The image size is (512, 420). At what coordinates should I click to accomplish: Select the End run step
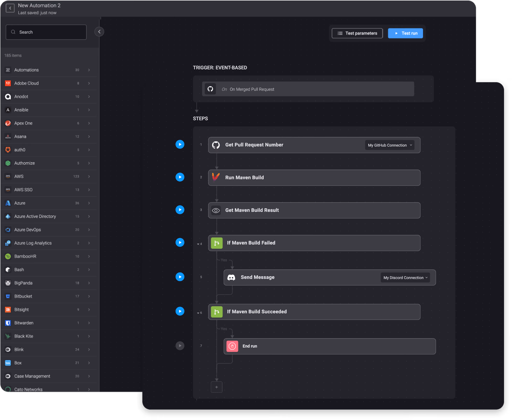(330, 346)
